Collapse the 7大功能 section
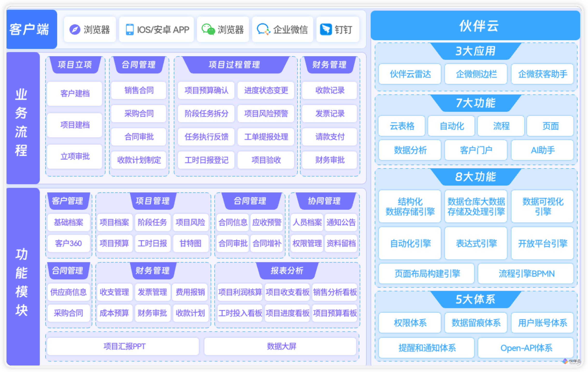588x372 pixels. point(476,103)
